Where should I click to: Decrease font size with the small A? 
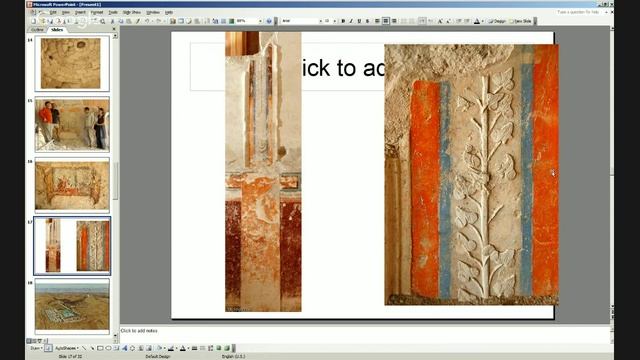(x=448, y=21)
